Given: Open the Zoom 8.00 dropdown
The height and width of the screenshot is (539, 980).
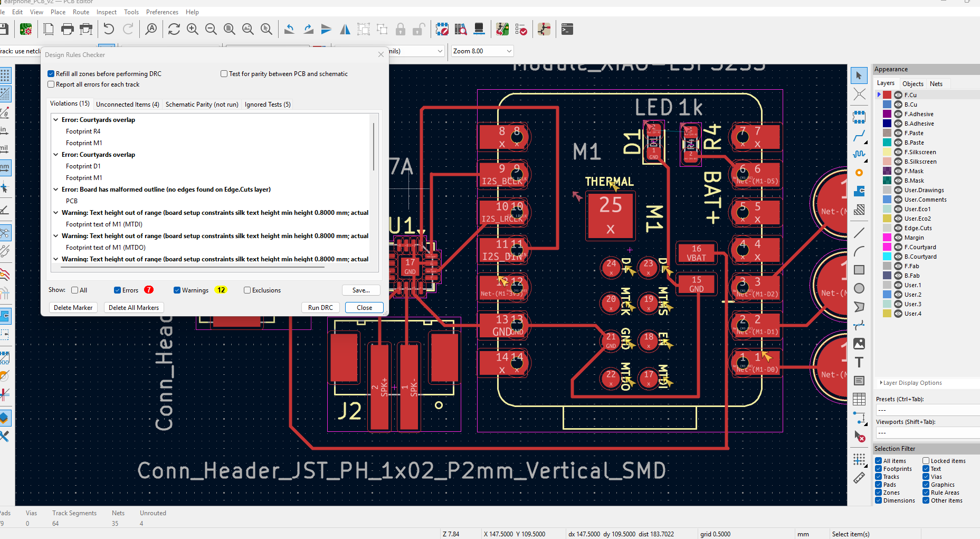Looking at the screenshot, I should pyautogui.click(x=509, y=51).
